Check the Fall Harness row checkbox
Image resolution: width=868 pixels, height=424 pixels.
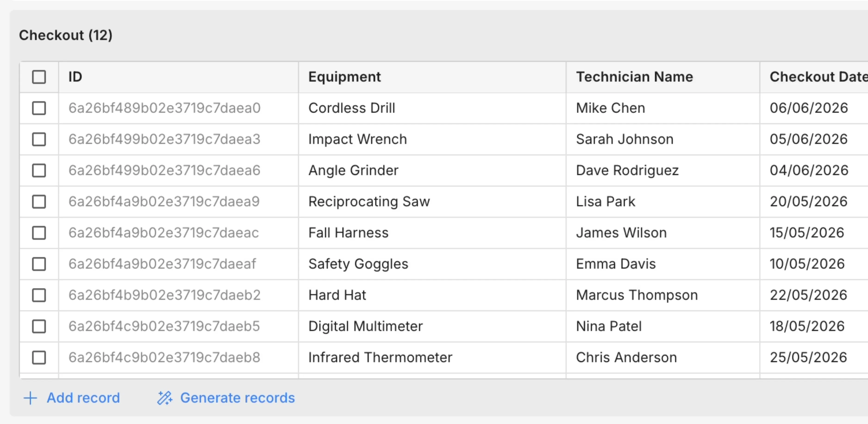[x=39, y=233]
